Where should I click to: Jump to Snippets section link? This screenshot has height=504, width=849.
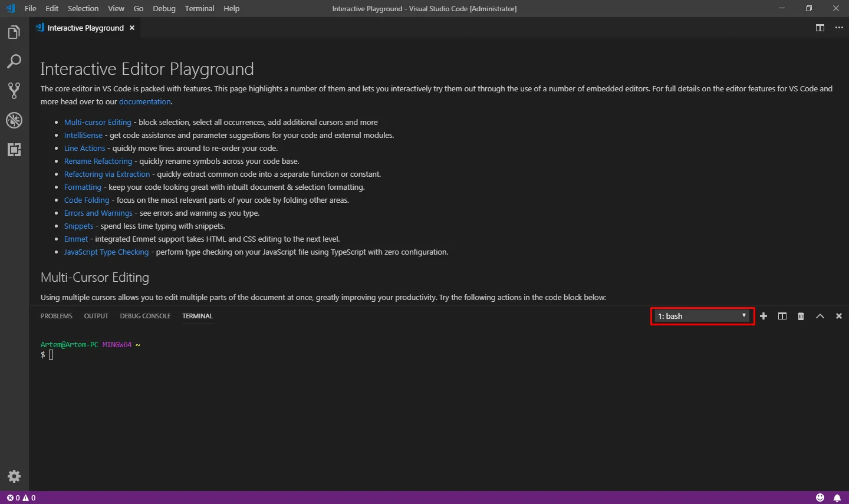79,226
